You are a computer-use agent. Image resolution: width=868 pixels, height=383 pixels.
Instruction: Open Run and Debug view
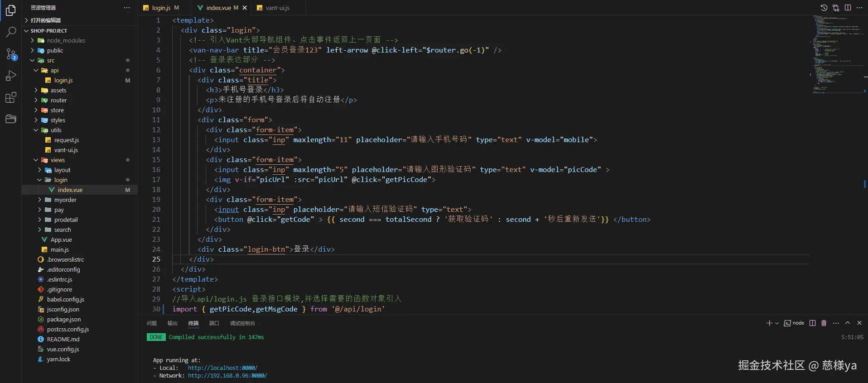point(11,76)
